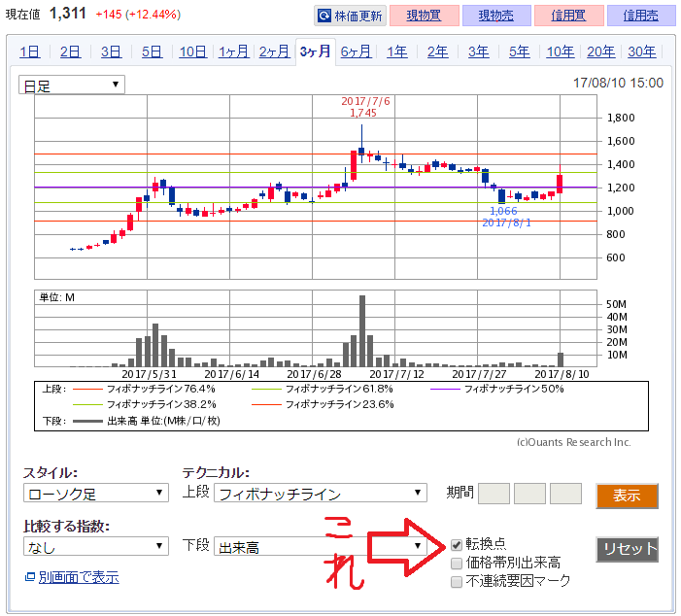Viewport: 681px width, 616px height.
Task: Switch to the 5年 chart tab
Action: (519, 51)
